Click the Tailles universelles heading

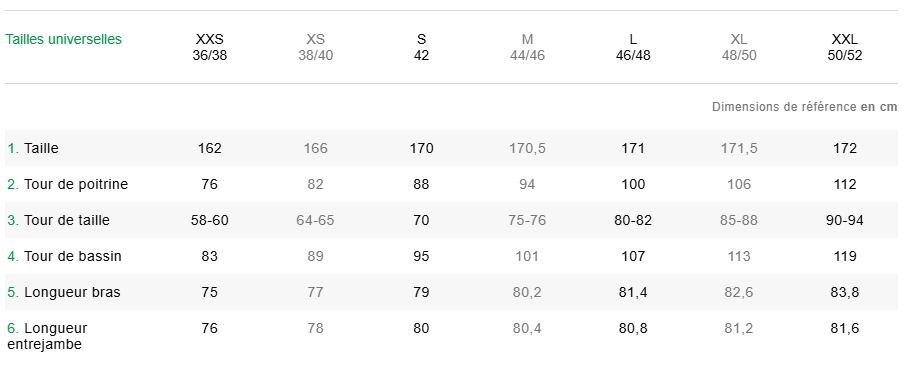(x=63, y=39)
